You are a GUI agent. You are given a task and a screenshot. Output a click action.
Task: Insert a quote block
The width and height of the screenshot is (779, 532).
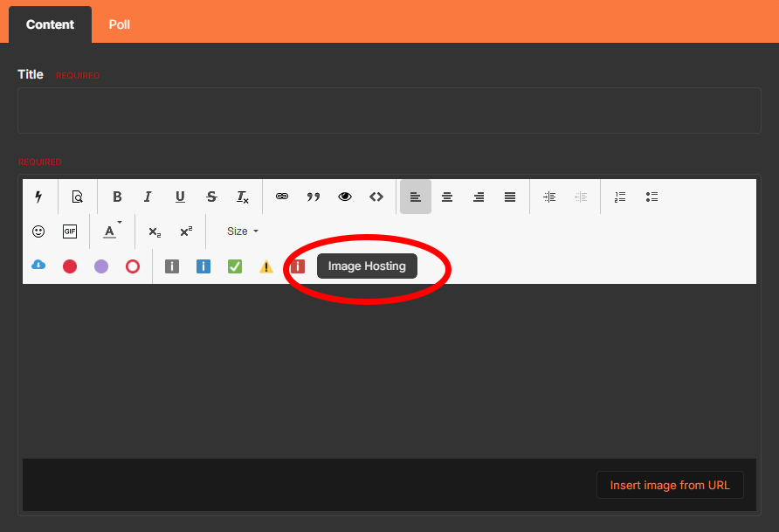tap(313, 197)
